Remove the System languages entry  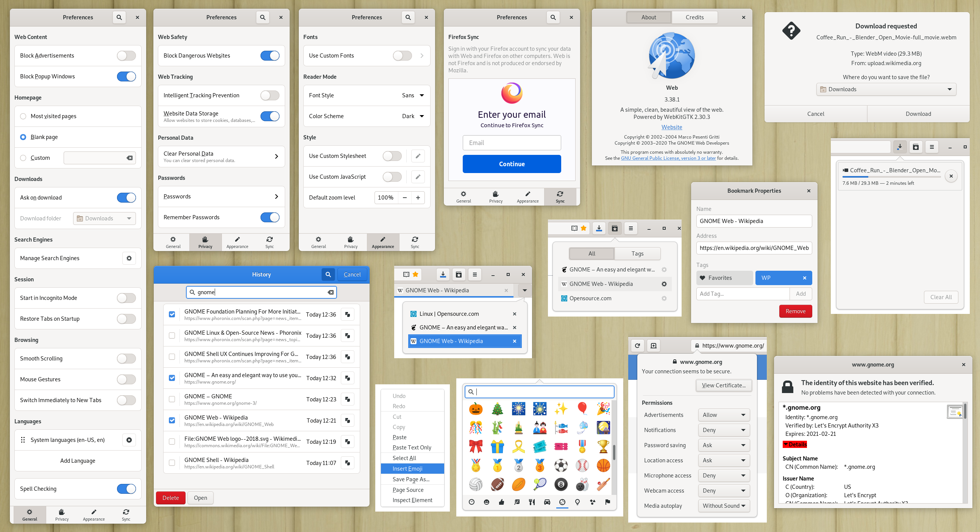[129, 440]
